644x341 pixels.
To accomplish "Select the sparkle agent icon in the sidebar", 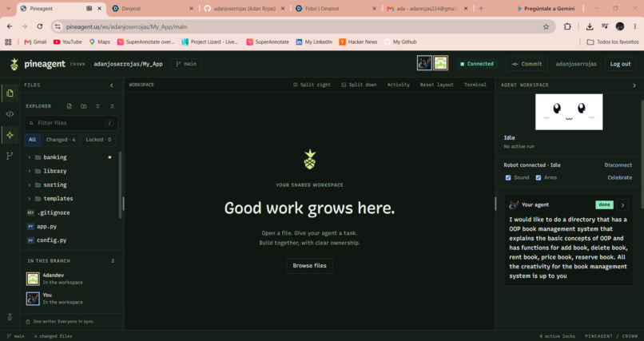I will 10,135.
